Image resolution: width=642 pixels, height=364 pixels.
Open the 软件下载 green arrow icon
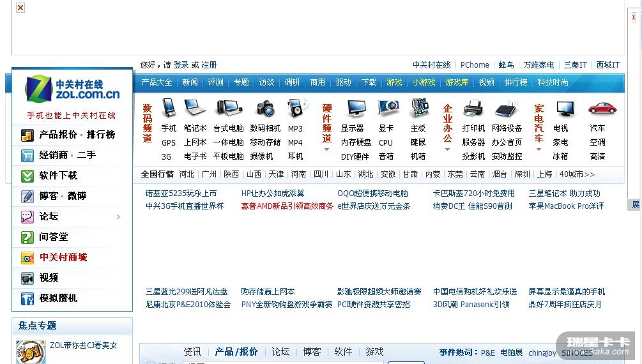pyautogui.click(x=27, y=176)
